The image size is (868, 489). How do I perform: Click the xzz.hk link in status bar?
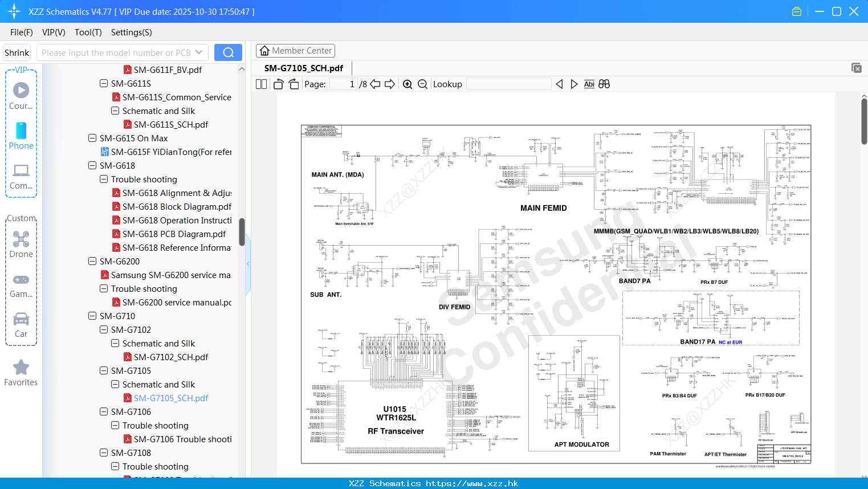pyautogui.click(x=472, y=483)
